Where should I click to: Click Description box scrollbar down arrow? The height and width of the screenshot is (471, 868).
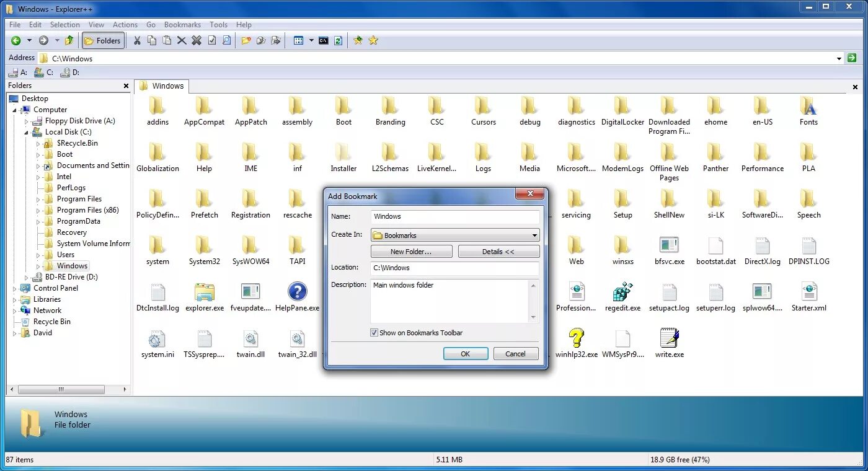[534, 318]
